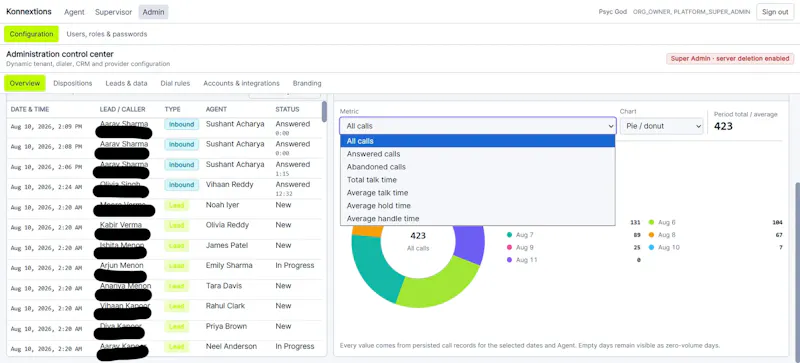Click the STATUS column header
This screenshot has height=363, width=800.
[x=287, y=109]
